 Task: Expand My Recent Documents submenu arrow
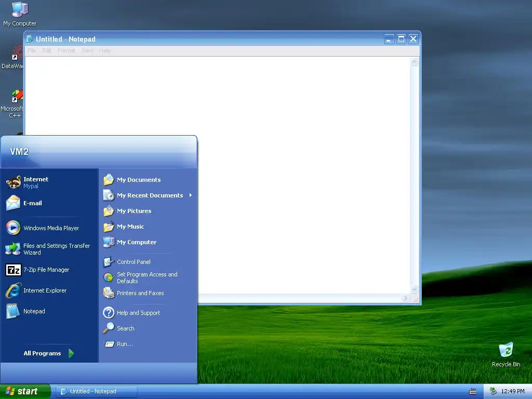tap(191, 195)
